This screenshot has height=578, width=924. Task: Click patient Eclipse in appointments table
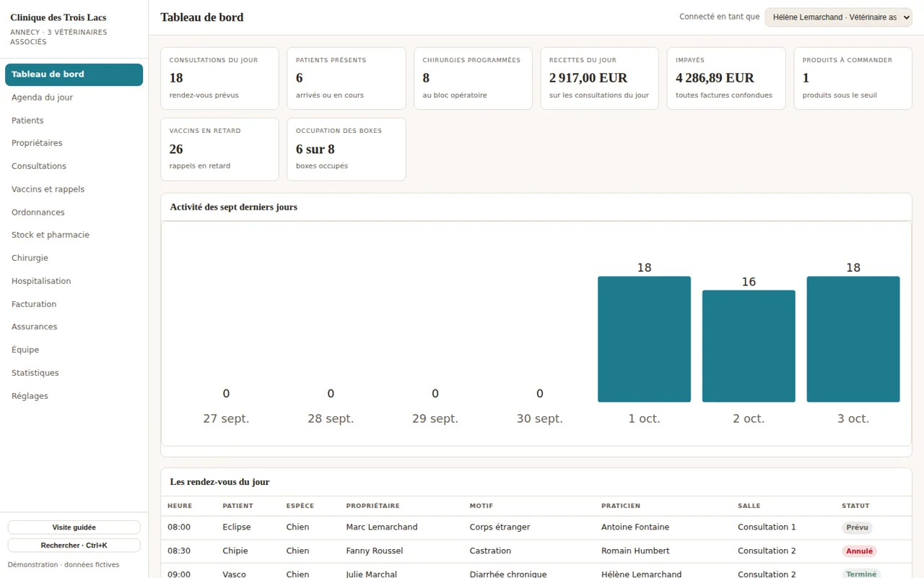[237, 527]
